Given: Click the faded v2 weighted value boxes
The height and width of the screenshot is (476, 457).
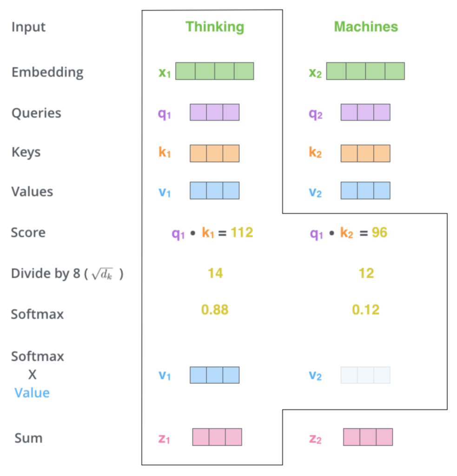Looking at the screenshot, I should pos(365,375).
